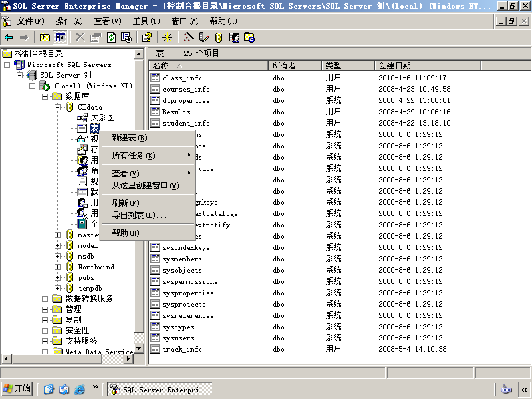Click the track_info table icon
This screenshot has height=399, width=532.
pyautogui.click(x=155, y=349)
